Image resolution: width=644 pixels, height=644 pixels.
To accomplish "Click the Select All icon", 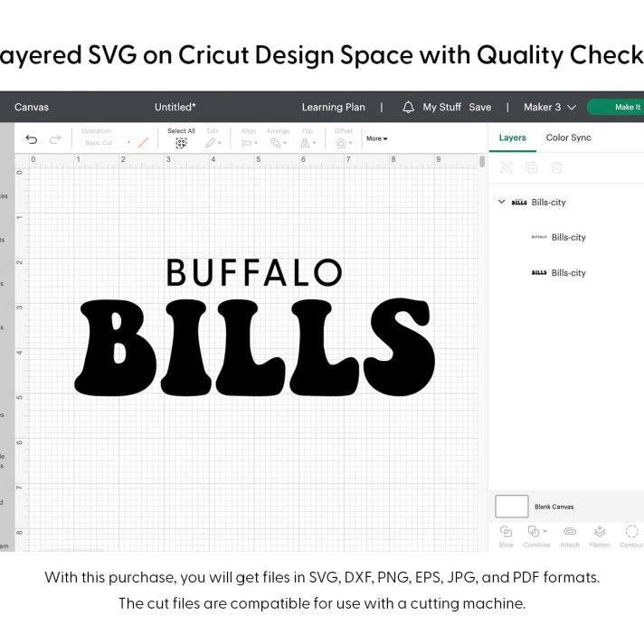I will pyautogui.click(x=181, y=143).
